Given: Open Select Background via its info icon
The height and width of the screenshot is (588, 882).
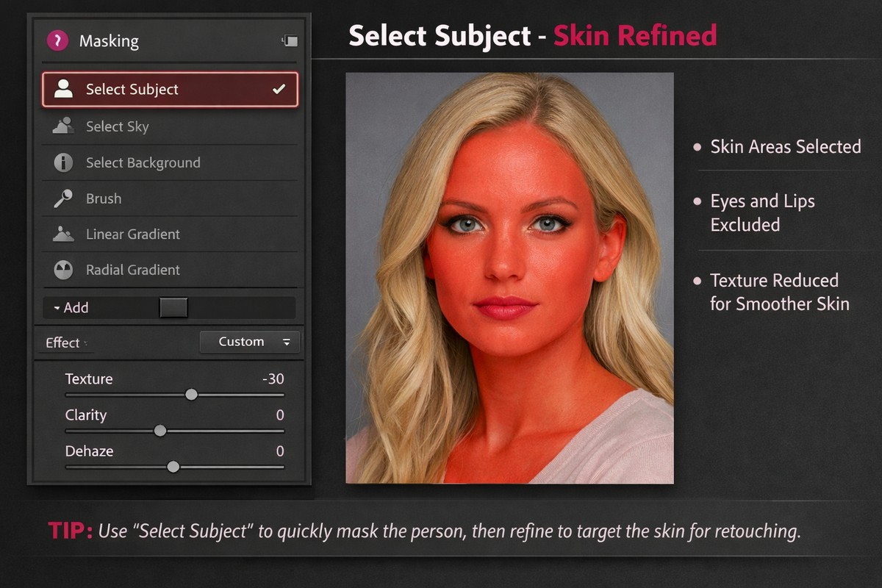Looking at the screenshot, I should tap(62, 162).
